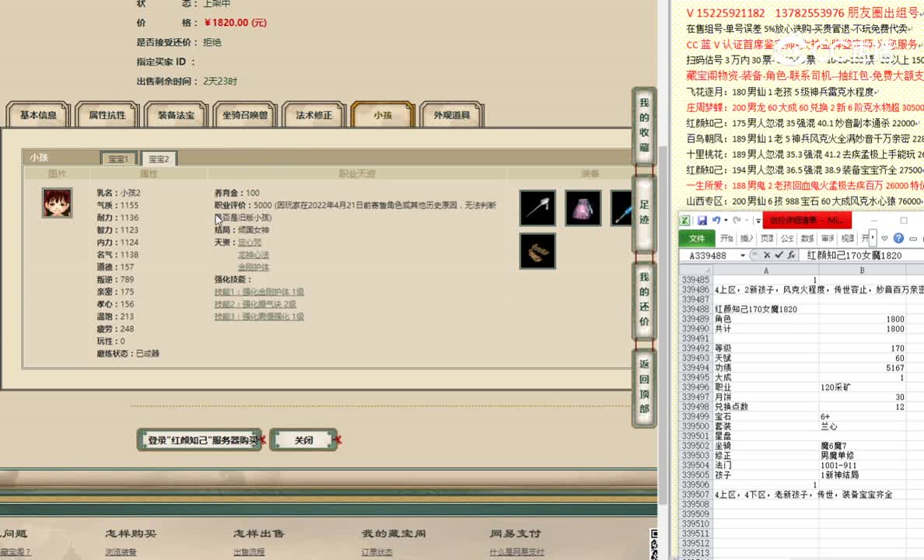Click the child portrait thumbnail
The image size is (924, 560).
pyautogui.click(x=57, y=203)
